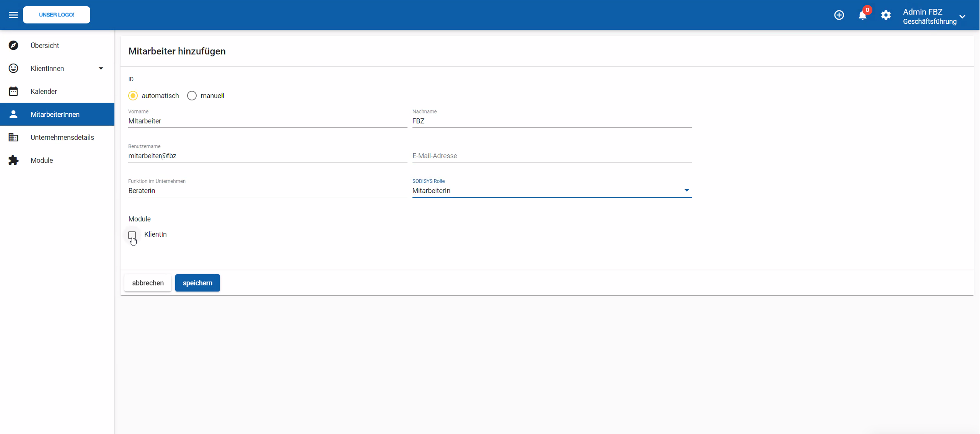Check the KlientIn module checkbox
Viewport: 980px width, 434px height.
click(x=132, y=235)
